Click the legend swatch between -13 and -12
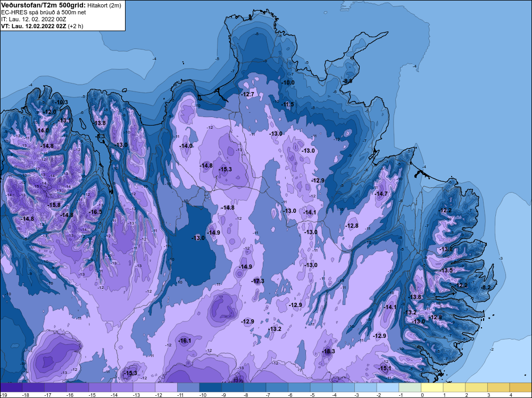 (x=144, y=387)
